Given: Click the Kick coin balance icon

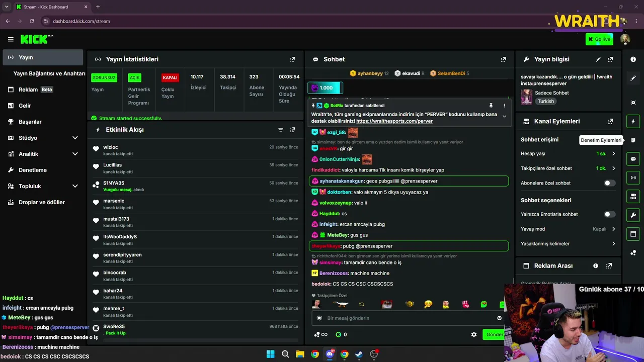Looking at the screenshot, I should pyautogui.click(x=339, y=334).
